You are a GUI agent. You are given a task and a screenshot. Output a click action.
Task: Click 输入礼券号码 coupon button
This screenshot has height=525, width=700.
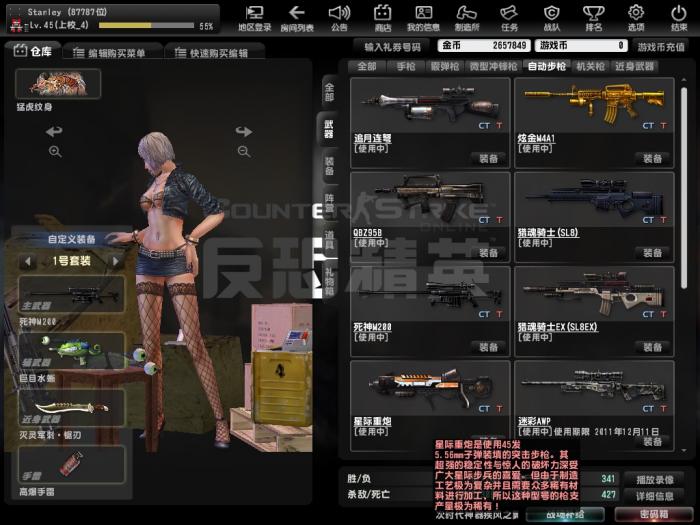pos(392,46)
